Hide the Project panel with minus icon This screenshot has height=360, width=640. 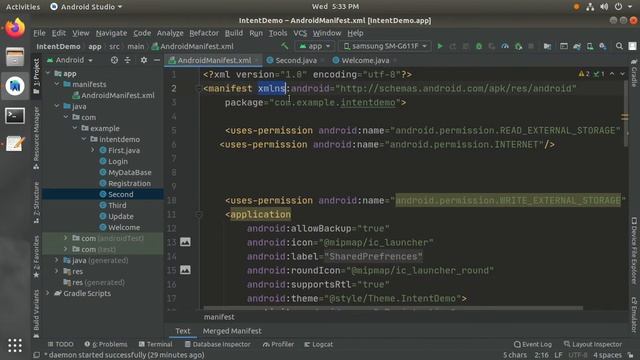[x=157, y=60]
